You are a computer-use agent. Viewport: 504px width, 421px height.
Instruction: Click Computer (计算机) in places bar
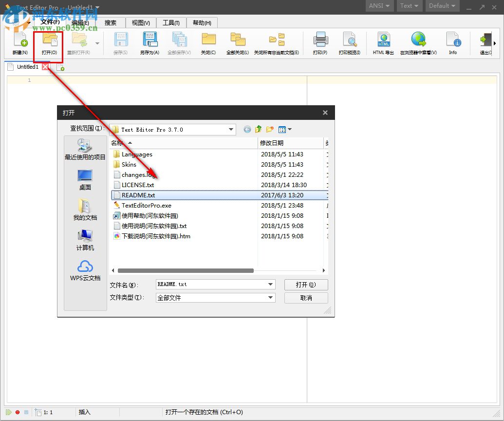click(85, 240)
